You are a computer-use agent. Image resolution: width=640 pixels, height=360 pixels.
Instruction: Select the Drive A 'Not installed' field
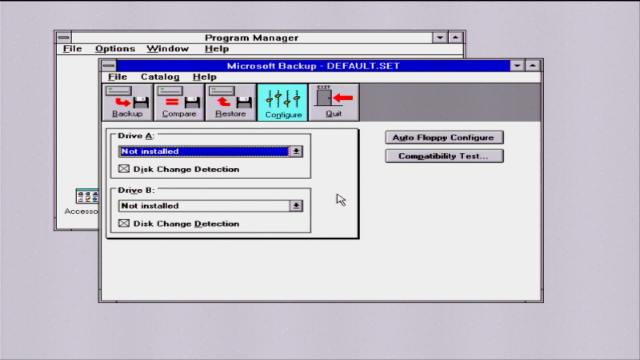(x=204, y=151)
